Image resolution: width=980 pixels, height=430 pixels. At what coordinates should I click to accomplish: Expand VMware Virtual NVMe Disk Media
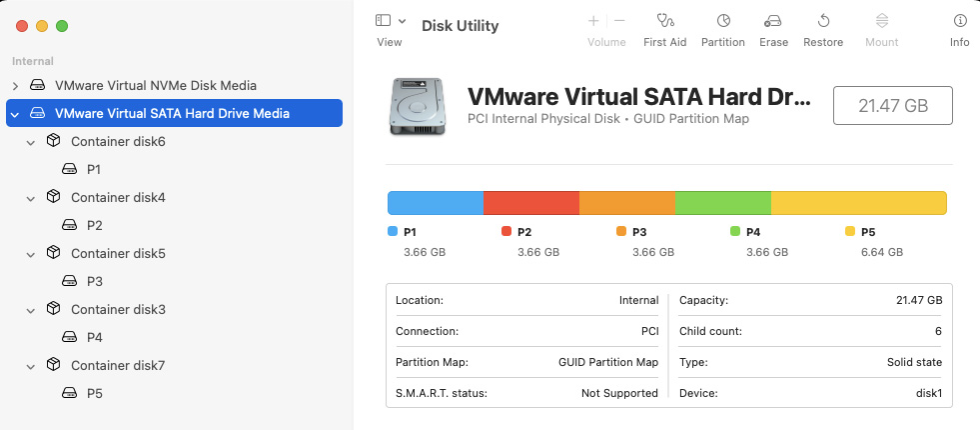(x=15, y=86)
